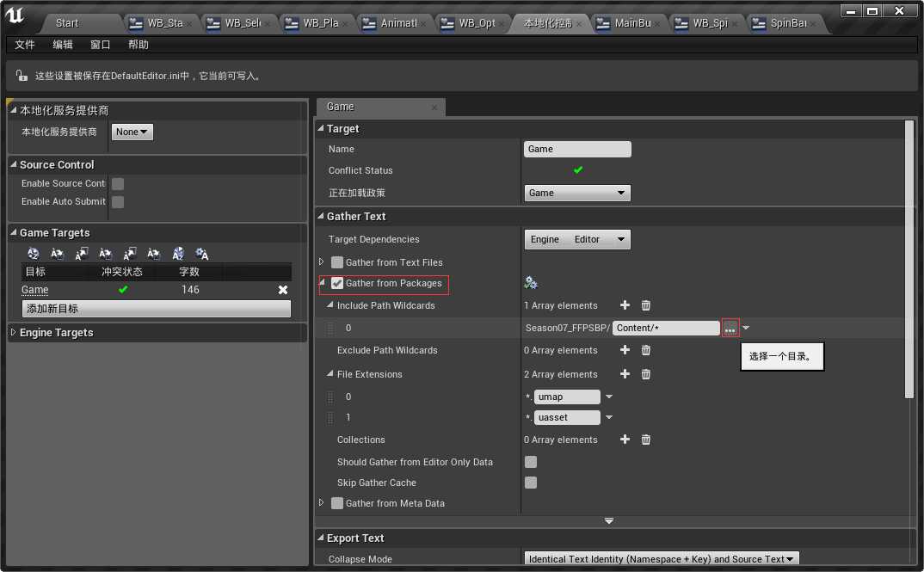
Task: Open the 窗口 menu
Action: click(x=100, y=45)
